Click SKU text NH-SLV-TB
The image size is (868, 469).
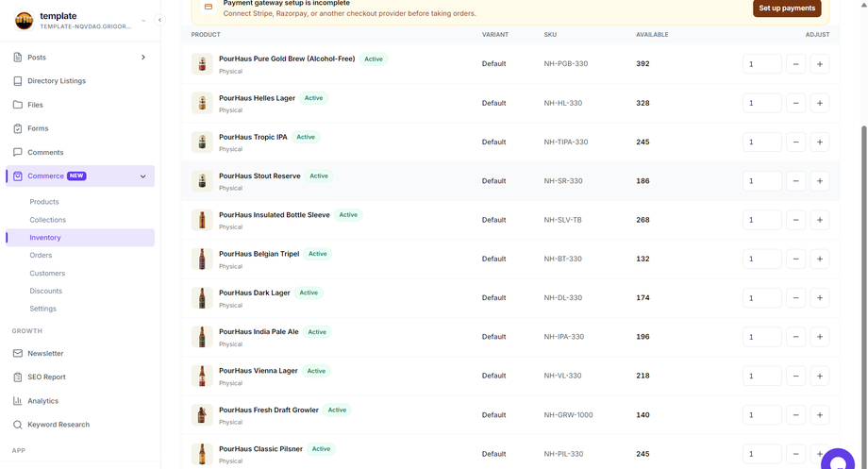[562, 220]
